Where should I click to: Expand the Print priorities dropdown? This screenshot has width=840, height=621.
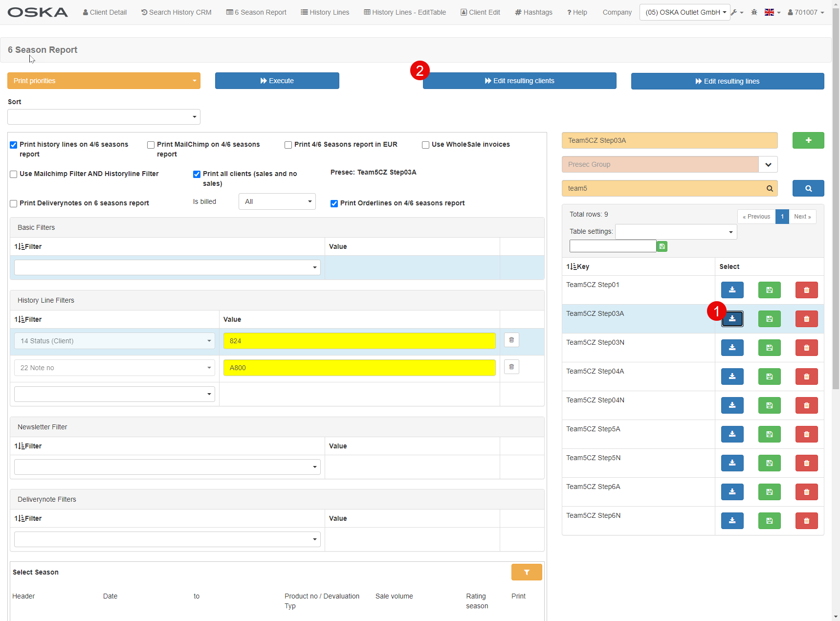pos(104,81)
